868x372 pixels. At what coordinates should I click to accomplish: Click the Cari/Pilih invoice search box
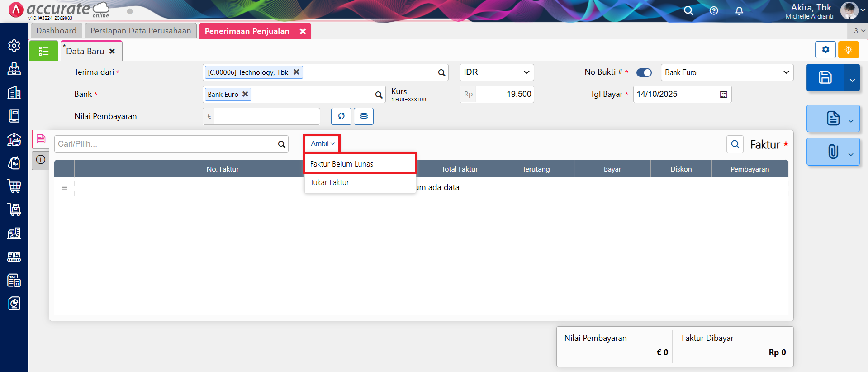166,144
